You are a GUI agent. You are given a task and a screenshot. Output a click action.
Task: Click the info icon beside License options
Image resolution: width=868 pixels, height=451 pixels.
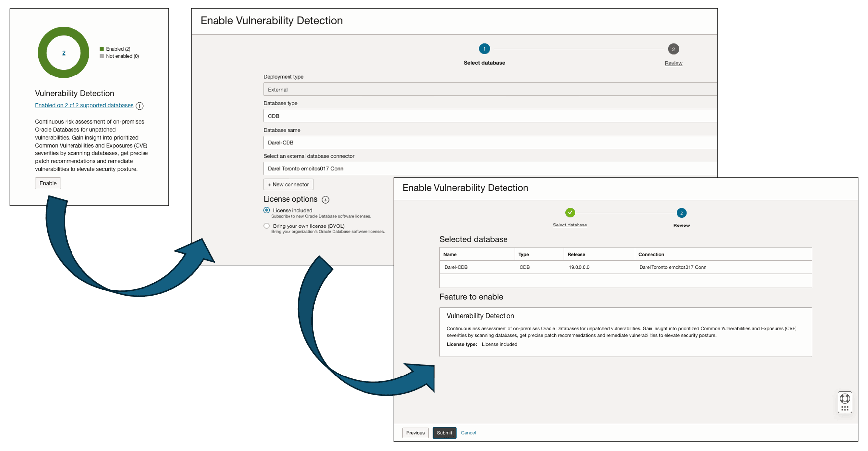pos(326,199)
